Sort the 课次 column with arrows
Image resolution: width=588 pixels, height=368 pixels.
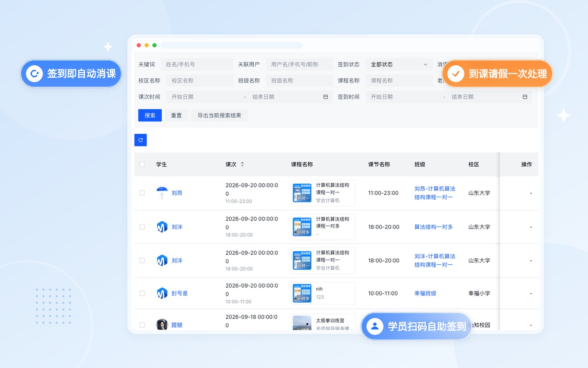pos(242,164)
